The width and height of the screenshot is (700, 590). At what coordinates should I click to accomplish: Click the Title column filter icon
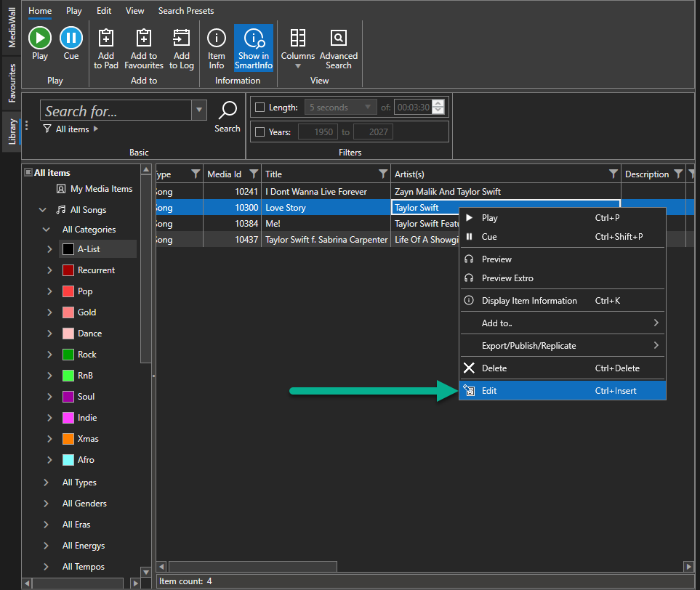point(383,174)
